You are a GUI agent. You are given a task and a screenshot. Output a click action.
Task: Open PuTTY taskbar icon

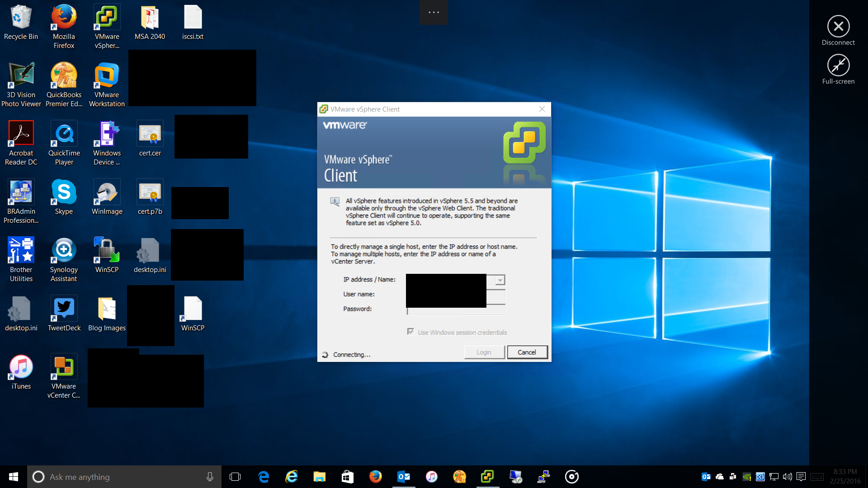544,477
